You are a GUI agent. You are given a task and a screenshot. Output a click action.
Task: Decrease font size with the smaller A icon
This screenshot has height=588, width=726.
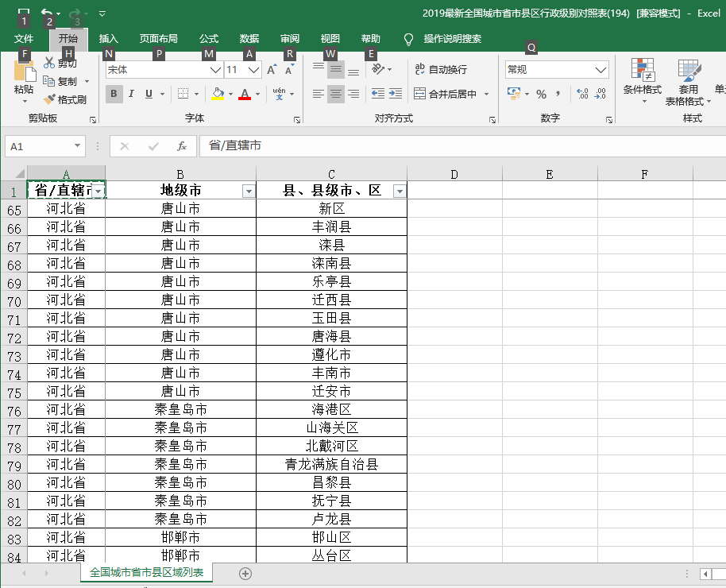(289, 70)
